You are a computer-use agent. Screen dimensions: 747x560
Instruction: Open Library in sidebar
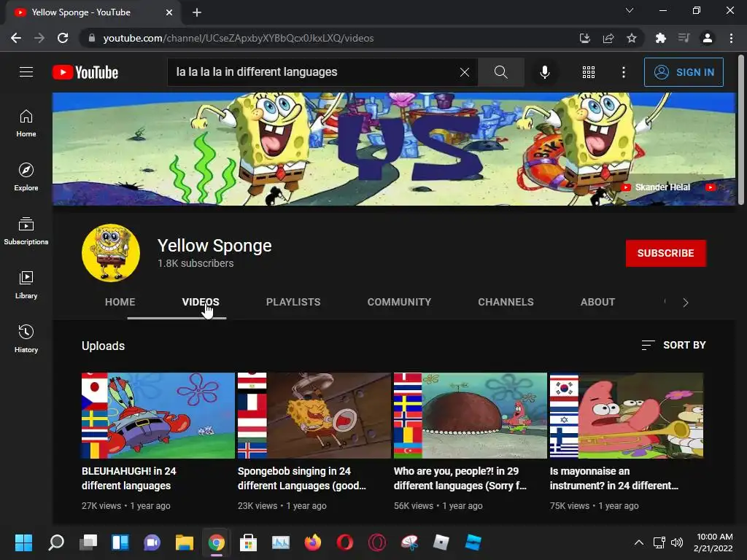click(26, 285)
